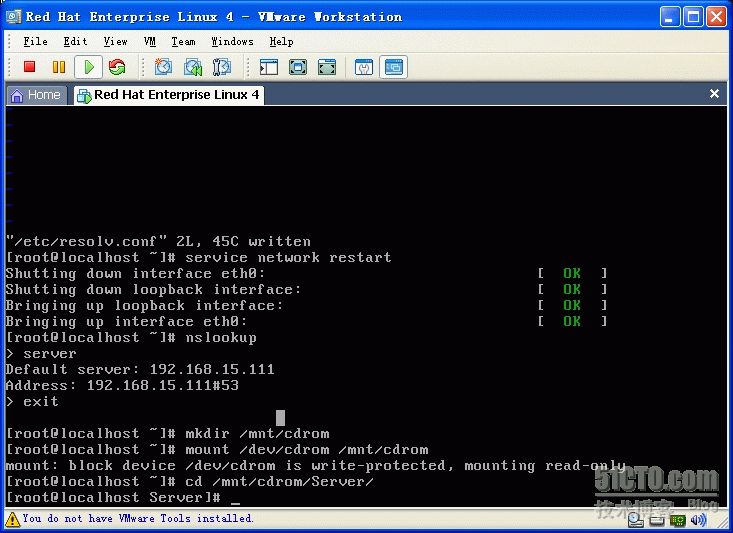Click the hard disk device status icon
This screenshot has height=533, width=733.
[x=656, y=520]
